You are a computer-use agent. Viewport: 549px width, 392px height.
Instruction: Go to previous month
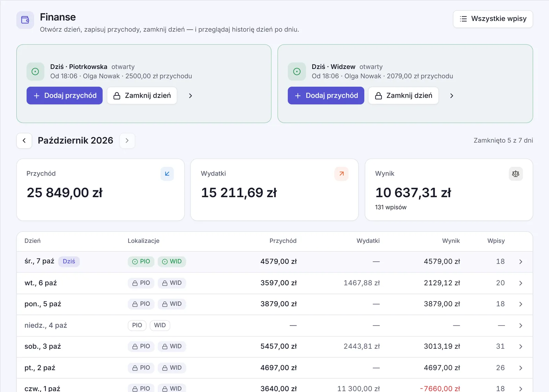tap(24, 141)
